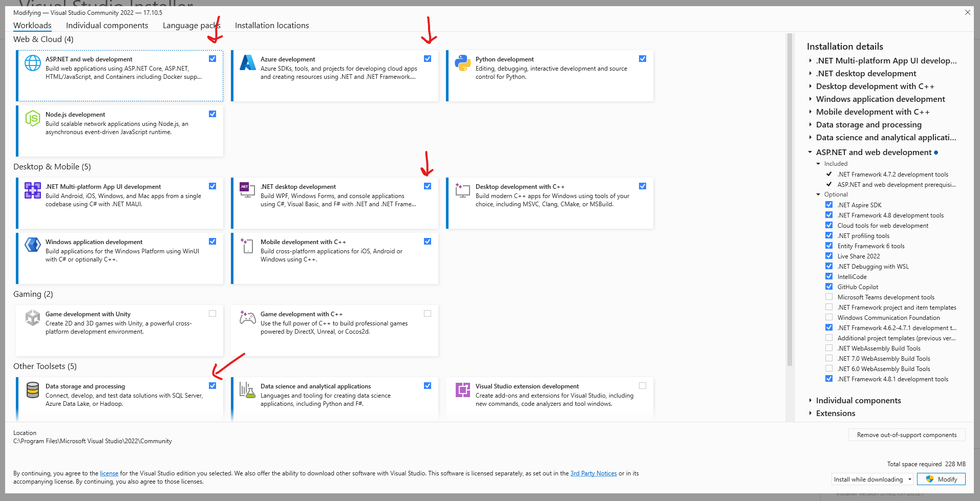Screen dimensions: 980x501
Task: Open the license link
Action: 109,473
